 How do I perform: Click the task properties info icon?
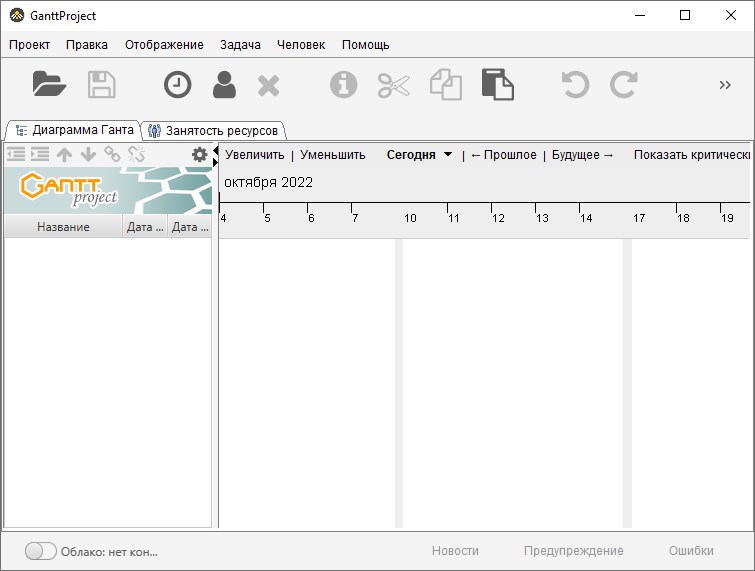coord(343,85)
